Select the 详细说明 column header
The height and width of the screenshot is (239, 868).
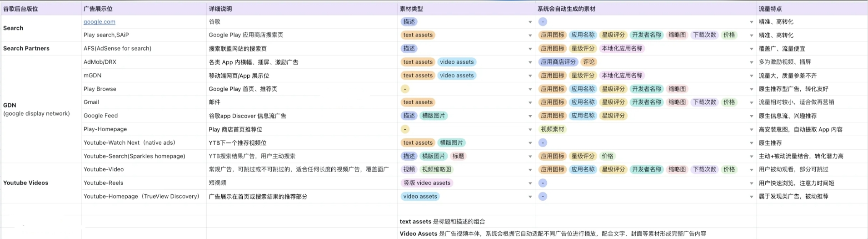click(302, 9)
